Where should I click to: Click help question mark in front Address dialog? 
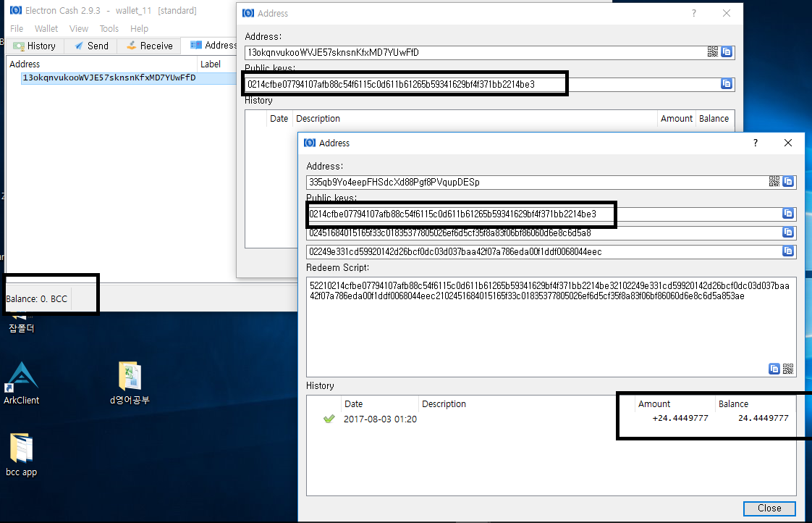[x=755, y=143]
